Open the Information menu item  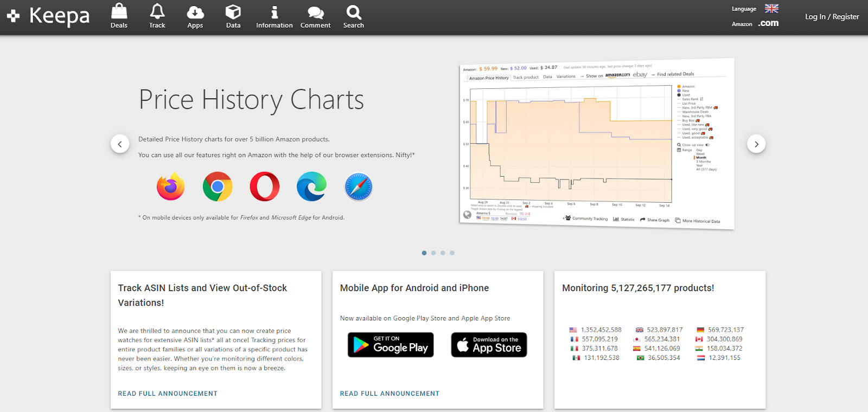[x=275, y=16]
